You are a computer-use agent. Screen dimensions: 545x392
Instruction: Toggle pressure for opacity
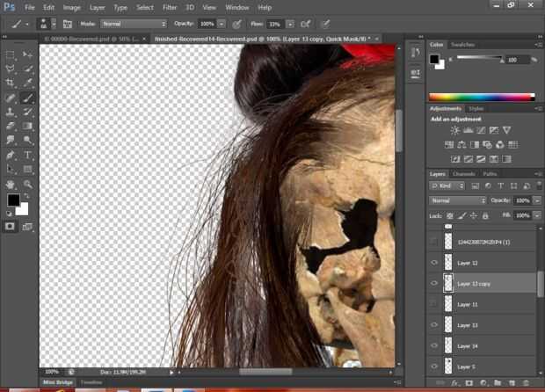point(237,24)
